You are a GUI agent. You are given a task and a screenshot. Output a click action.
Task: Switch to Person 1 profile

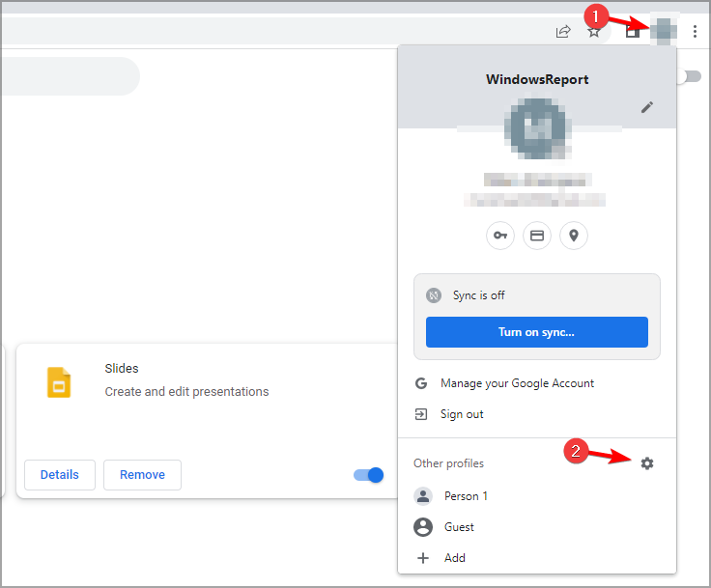(x=537, y=496)
